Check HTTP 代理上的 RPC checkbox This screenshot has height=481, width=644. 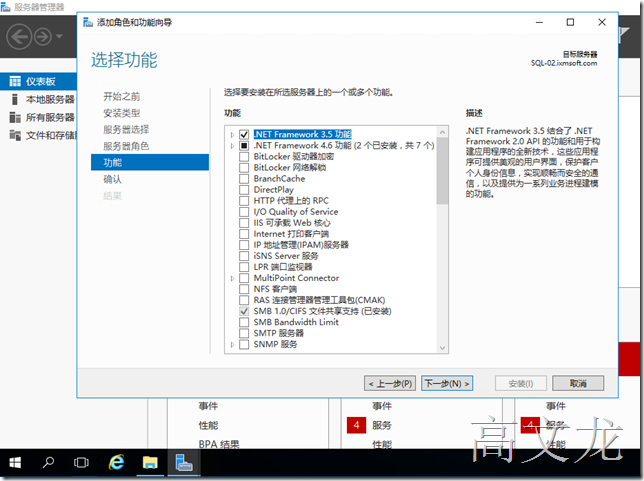coord(244,201)
